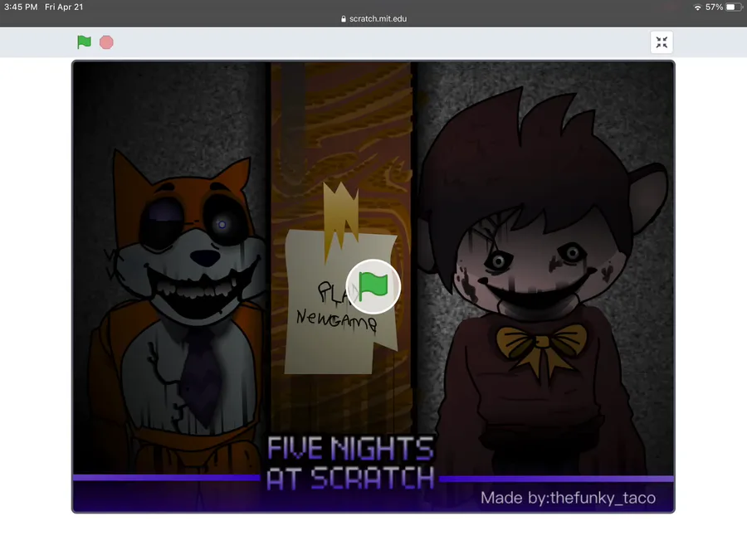Click the 'Newgame' handwritten note text
The width and height of the screenshot is (747, 560).
(x=337, y=319)
